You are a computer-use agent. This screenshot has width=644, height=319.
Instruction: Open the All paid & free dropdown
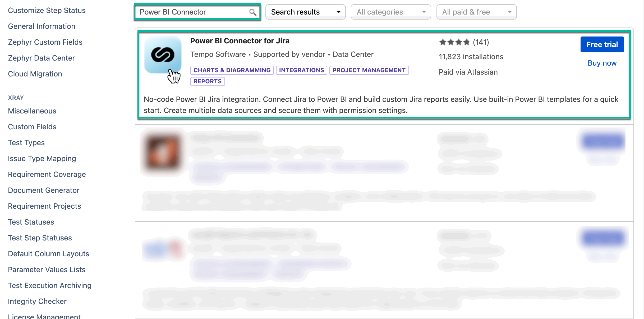(x=476, y=12)
